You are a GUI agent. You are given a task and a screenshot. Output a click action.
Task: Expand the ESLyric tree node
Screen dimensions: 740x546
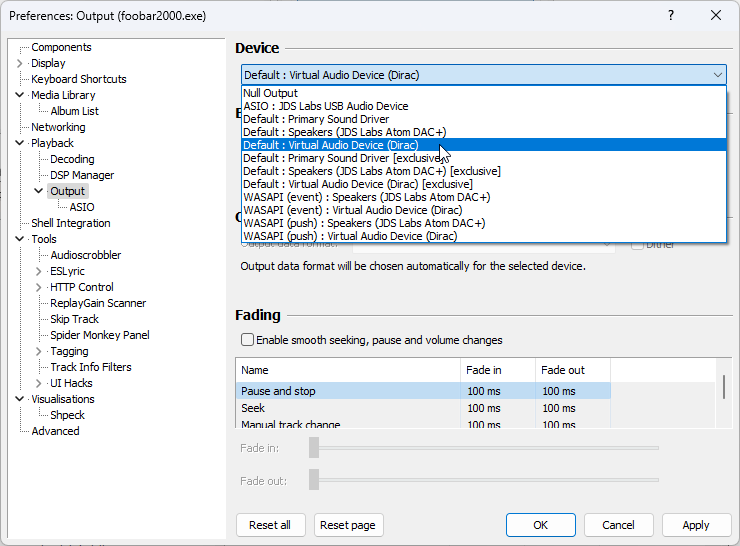click(39, 271)
